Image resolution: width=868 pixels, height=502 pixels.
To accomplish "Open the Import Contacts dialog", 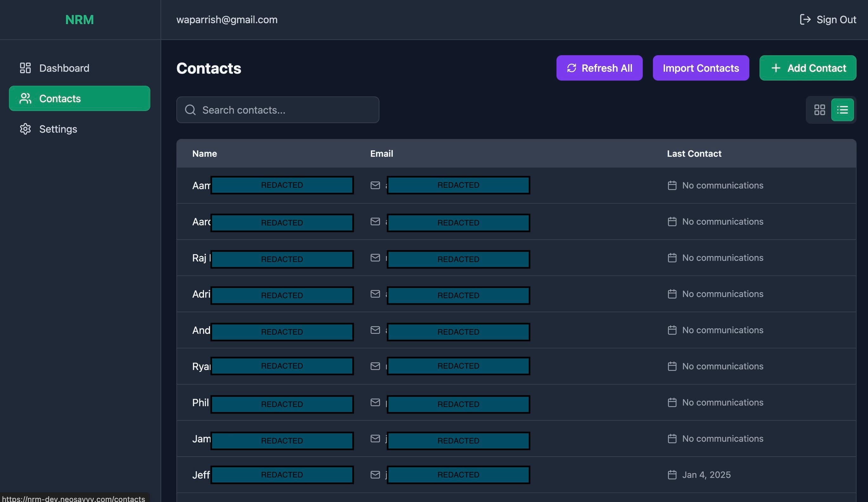I will coord(700,68).
